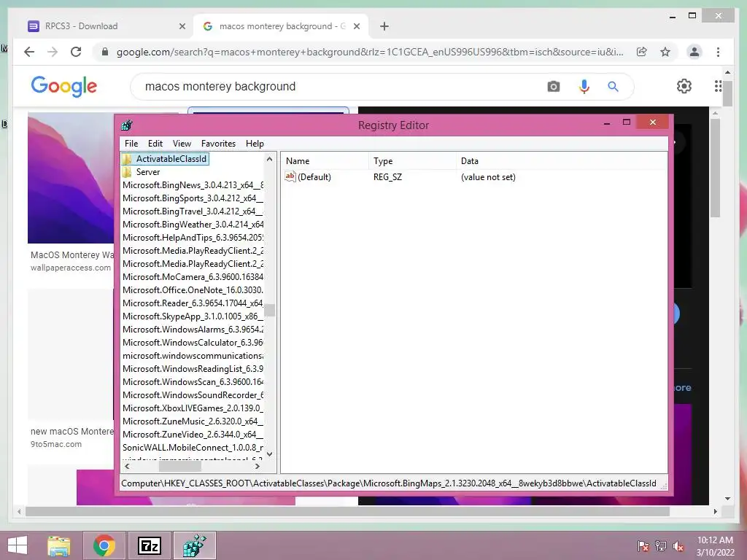The height and width of the screenshot is (560, 747).
Task: Click the tree pane scroll-right arrow
Action: pos(258,467)
